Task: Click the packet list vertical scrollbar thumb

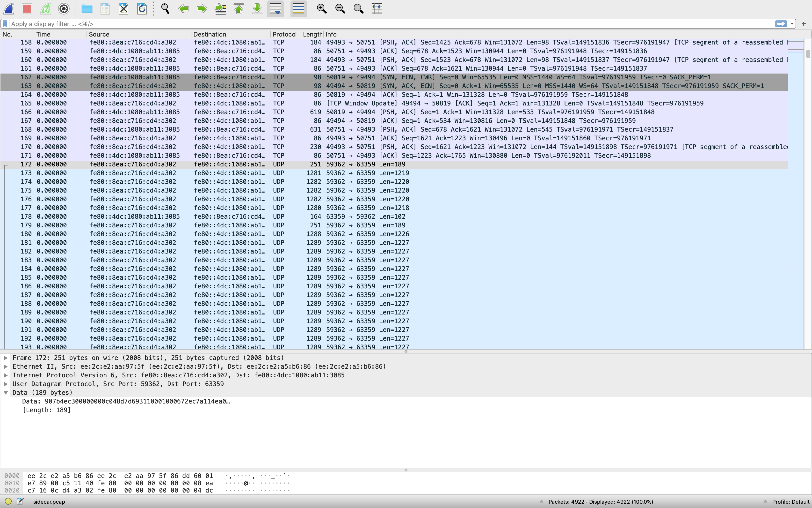Action: click(x=808, y=54)
